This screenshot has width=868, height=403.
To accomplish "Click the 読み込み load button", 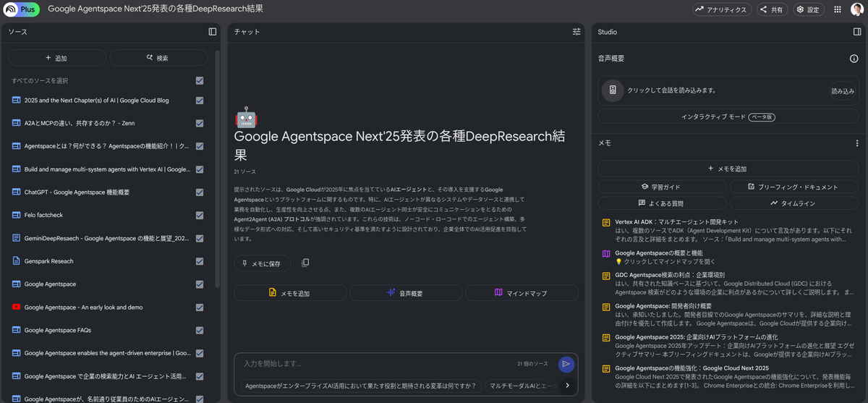I will click(843, 91).
